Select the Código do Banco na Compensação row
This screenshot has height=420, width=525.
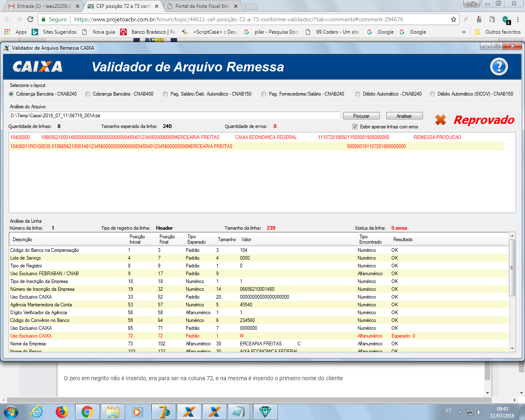259,250
